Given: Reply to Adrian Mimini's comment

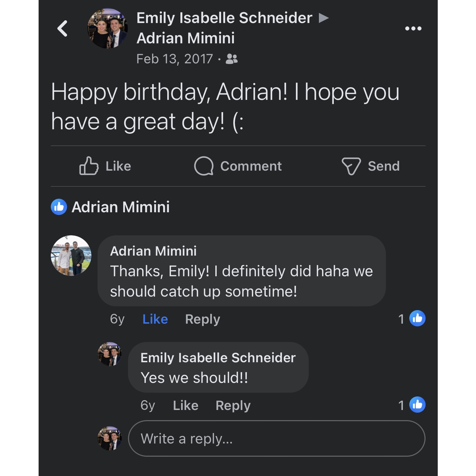Looking at the screenshot, I should pyautogui.click(x=202, y=319).
